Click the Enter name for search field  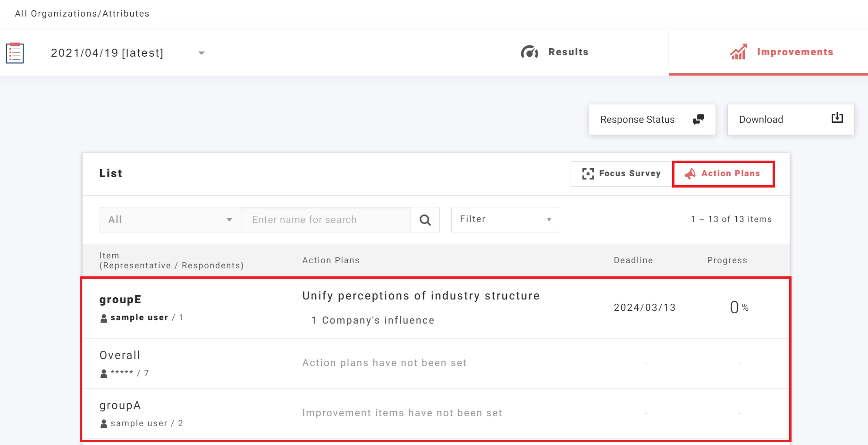click(x=325, y=220)
